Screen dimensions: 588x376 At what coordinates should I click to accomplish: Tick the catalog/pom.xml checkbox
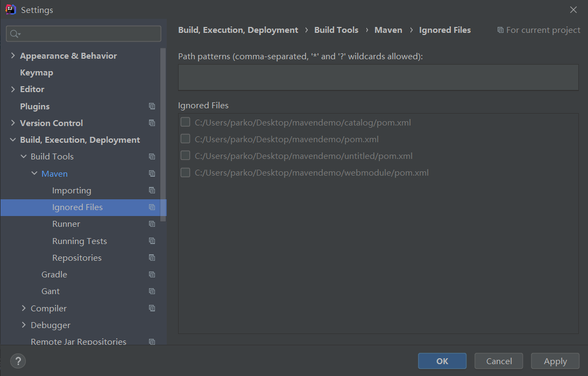185,122
